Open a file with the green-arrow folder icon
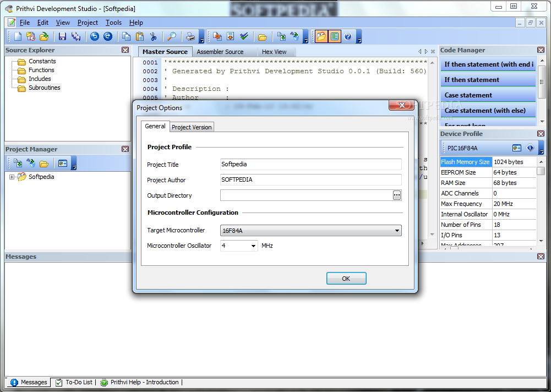Viewport: 551px width, 392px height. click(44, 36)
